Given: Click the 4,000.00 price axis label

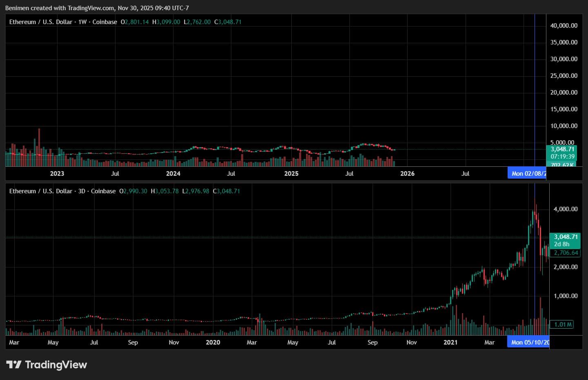Looking at the screenshot, I should click(565, 209).
